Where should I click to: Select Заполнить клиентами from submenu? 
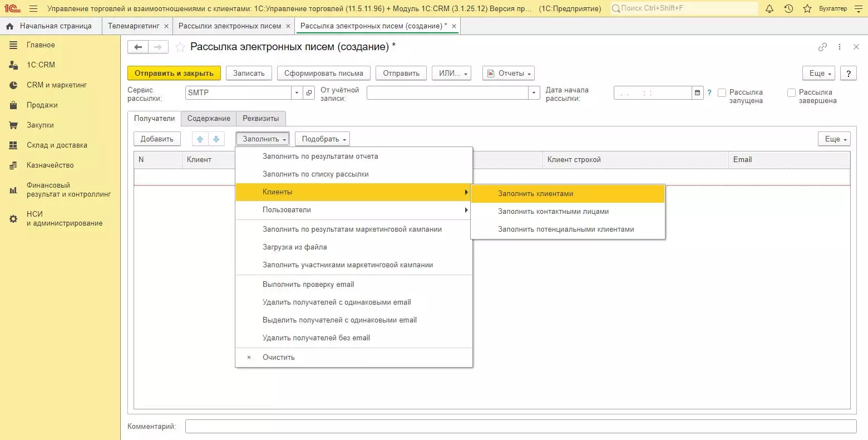pyautogui.click(x=535, y=194)
